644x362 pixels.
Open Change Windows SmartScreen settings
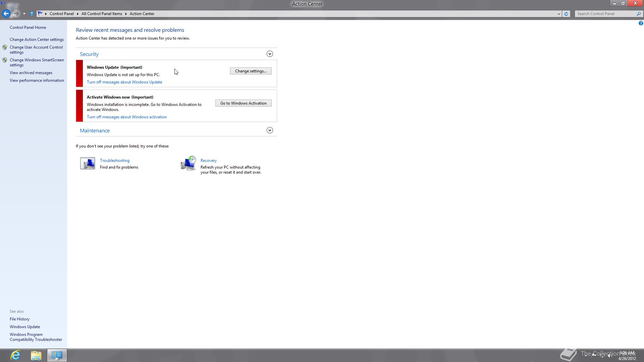pyautogui.click(x=37, y=62)
